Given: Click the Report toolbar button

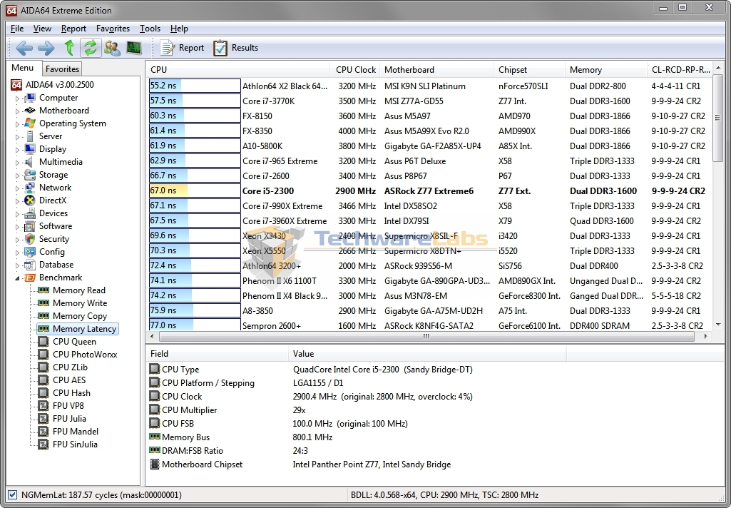Looking at the screenshot, I should pos(182,48).
